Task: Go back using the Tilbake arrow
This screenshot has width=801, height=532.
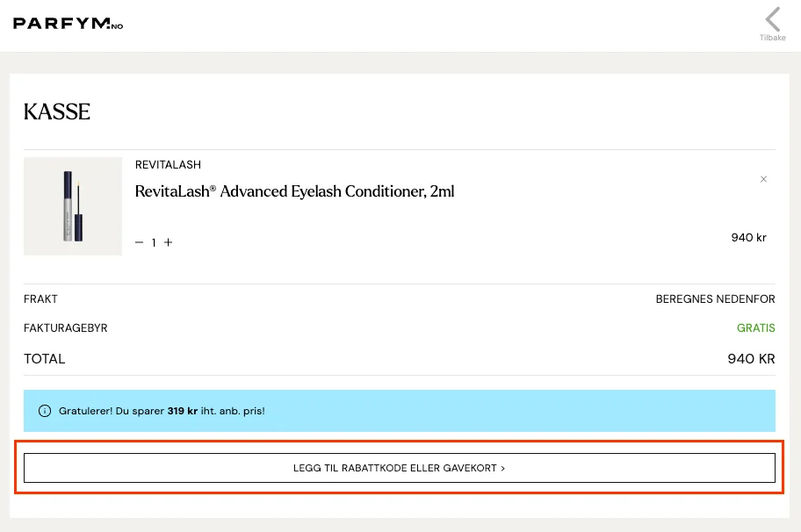Action: click(772, 24)
